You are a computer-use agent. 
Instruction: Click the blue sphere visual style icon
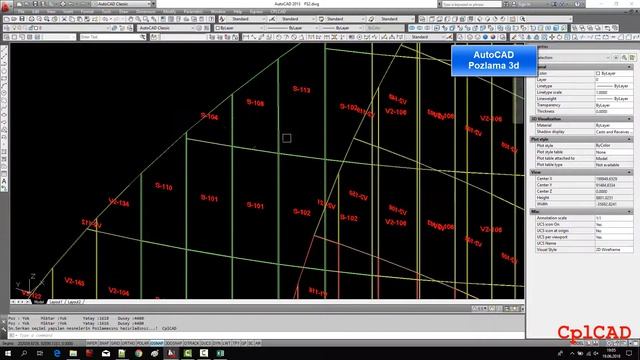click(485, 37)
